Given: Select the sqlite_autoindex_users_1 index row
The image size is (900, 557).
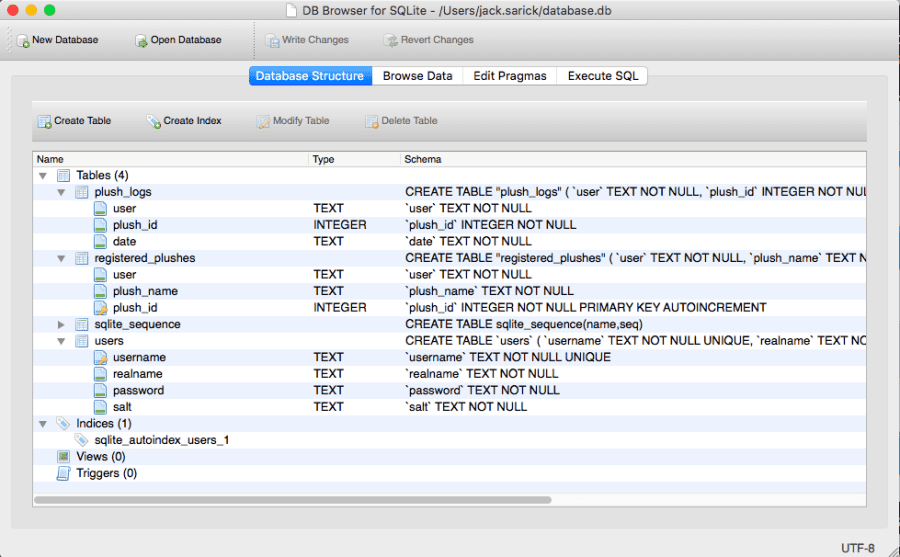Looking at the screenshot, I should (449, 440).
